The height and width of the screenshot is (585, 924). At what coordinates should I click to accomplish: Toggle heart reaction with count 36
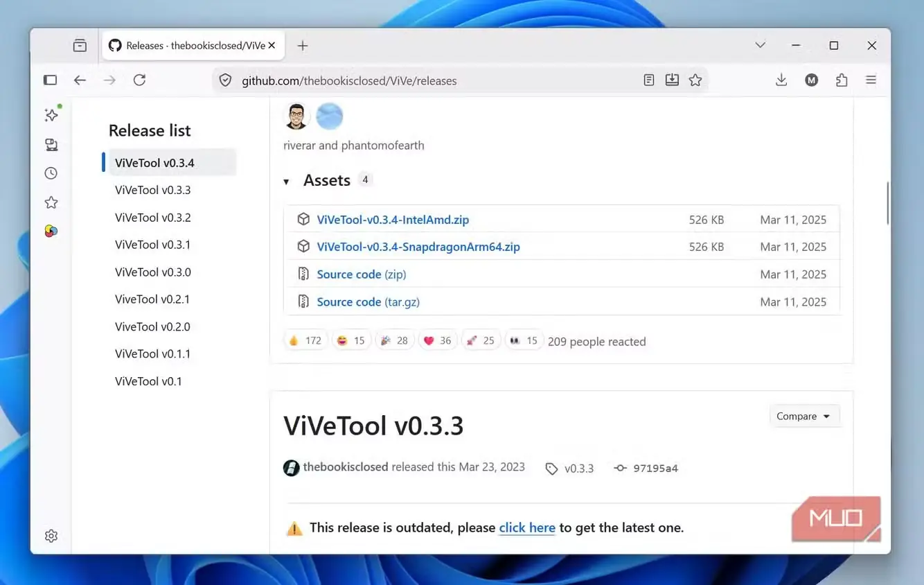(x=438, y=340)
